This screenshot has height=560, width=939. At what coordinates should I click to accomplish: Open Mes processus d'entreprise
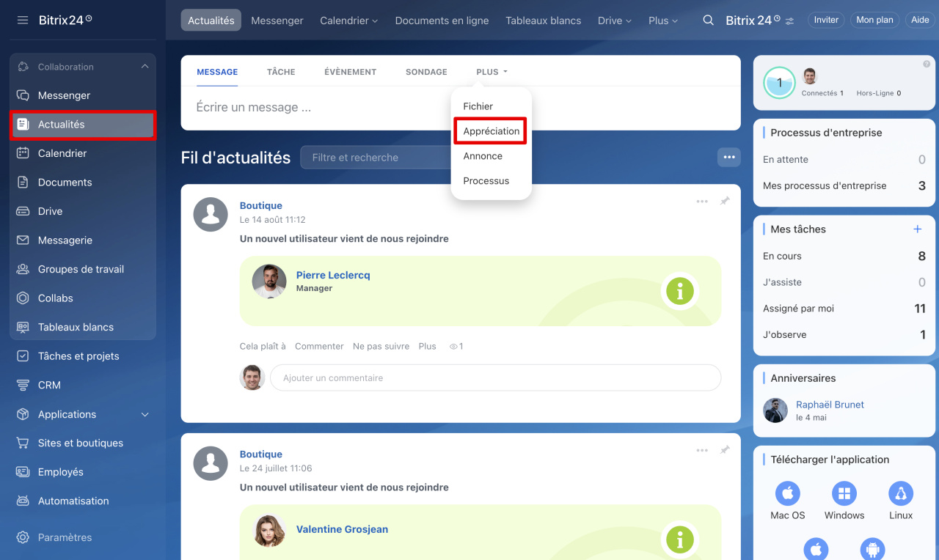[844, 185]
